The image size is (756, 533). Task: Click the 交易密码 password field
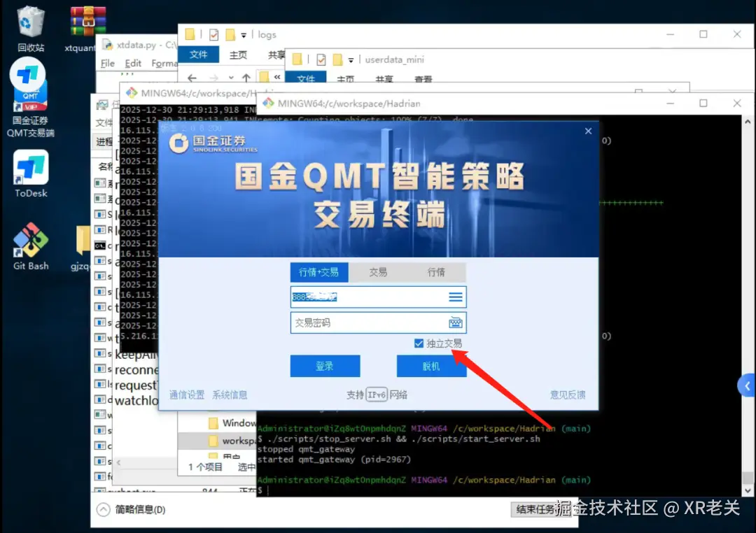378,322
